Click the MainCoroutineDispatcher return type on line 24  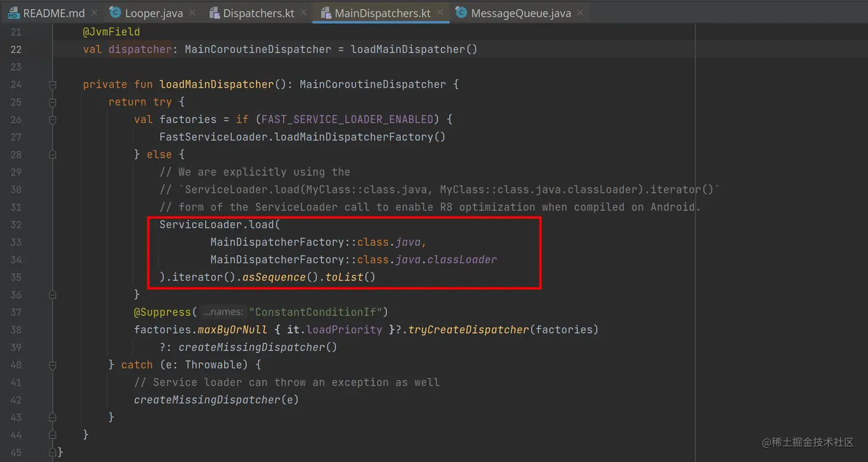pyautogui.click(x=373, y=84)
